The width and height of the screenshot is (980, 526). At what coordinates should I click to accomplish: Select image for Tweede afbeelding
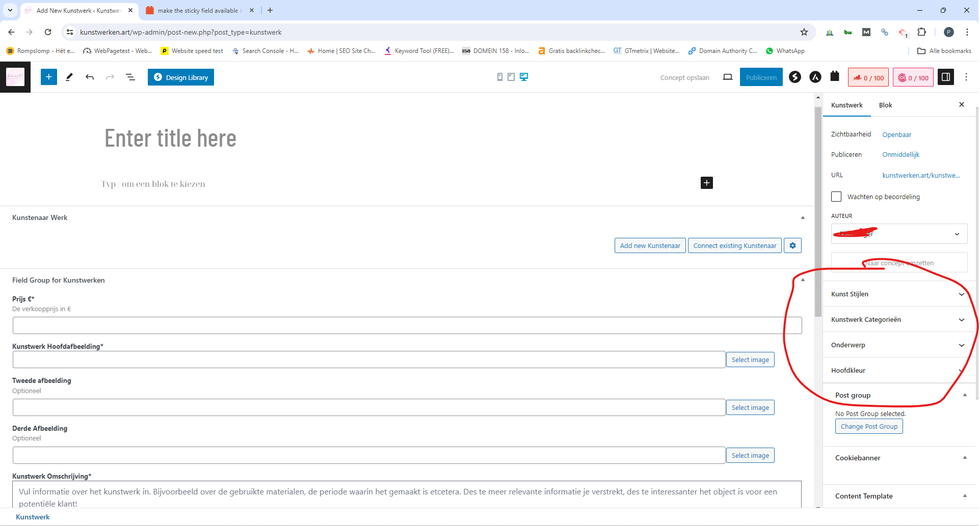click(750, 407)
